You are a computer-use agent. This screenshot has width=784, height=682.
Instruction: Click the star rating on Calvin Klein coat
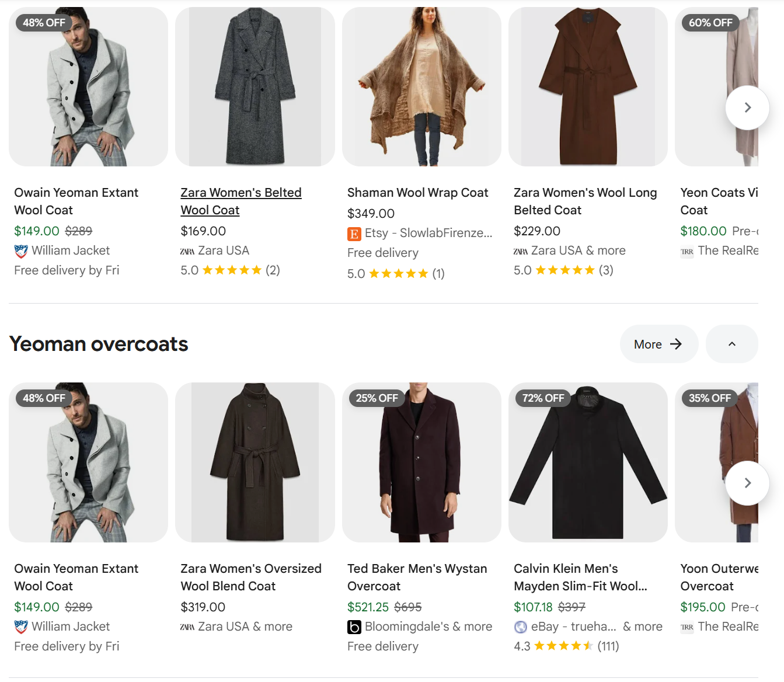pyautogui.click(x=563, y=646)
